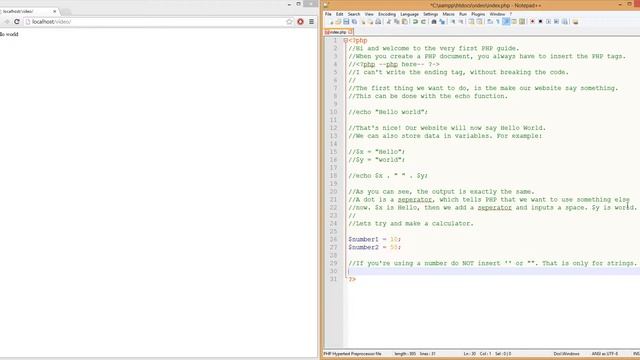640x360 pixels.
Task: Undo the last edit via toolbar
Action: [415, 22]
